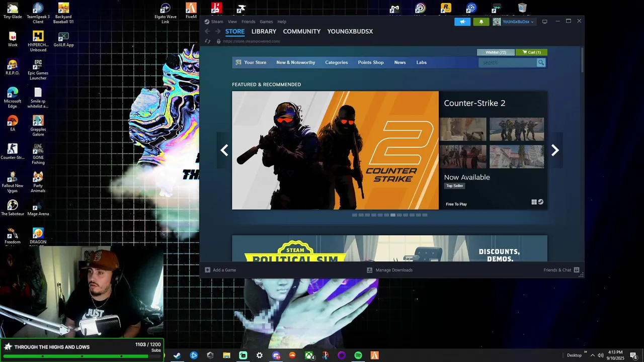Go to the Points Shop

click(371, 62)
